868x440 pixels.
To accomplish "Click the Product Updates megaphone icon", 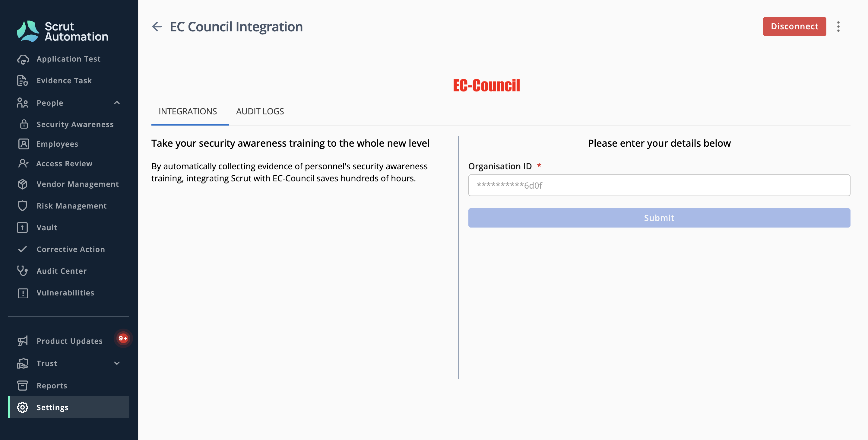I will point(23,341).
